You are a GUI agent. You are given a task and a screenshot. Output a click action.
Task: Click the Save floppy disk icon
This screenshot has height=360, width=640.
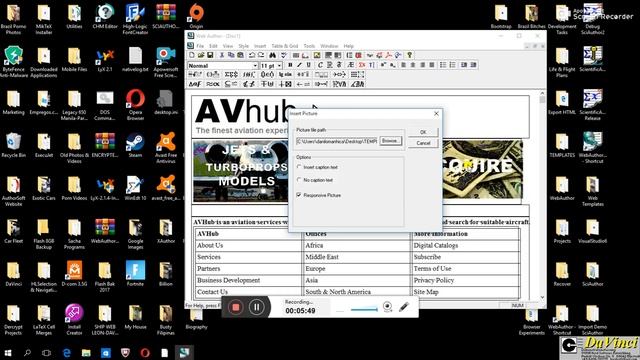pos(210,55)
